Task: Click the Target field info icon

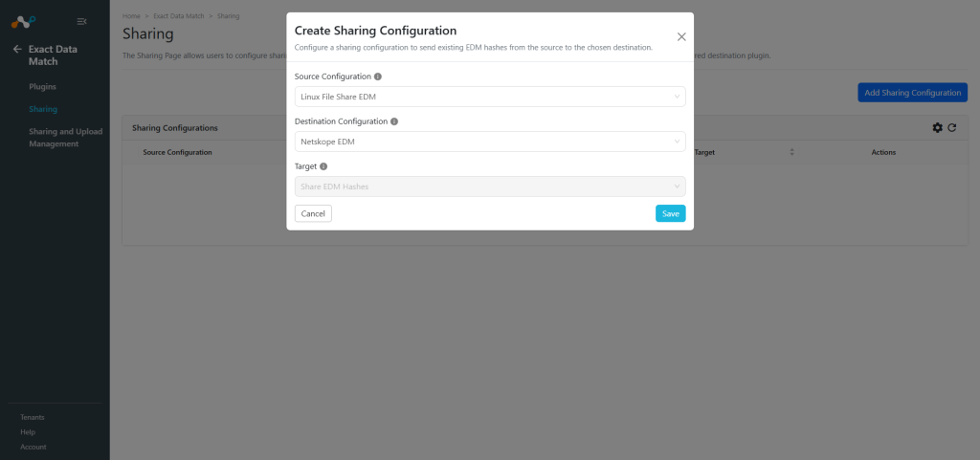Action: 323,166
